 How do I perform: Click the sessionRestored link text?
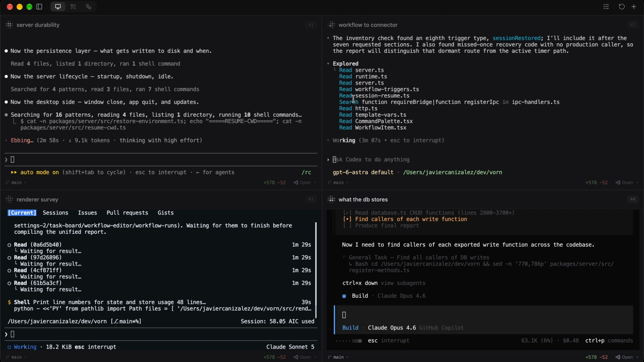pos(517,38)
